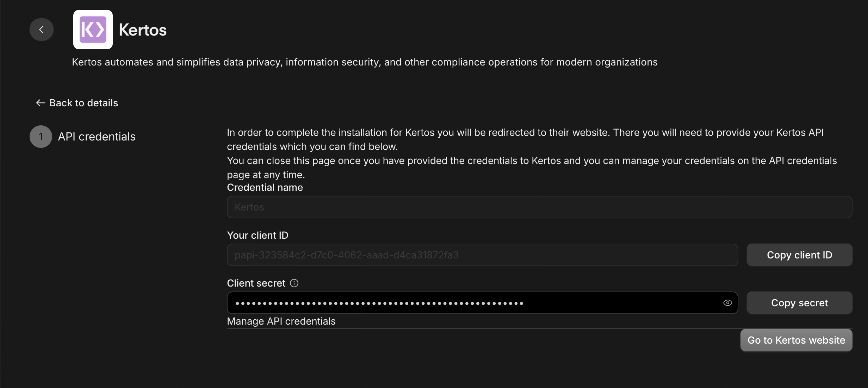Screen dimensions: 868x388
Task: Click the step number 1 circle
Action: 41,137
